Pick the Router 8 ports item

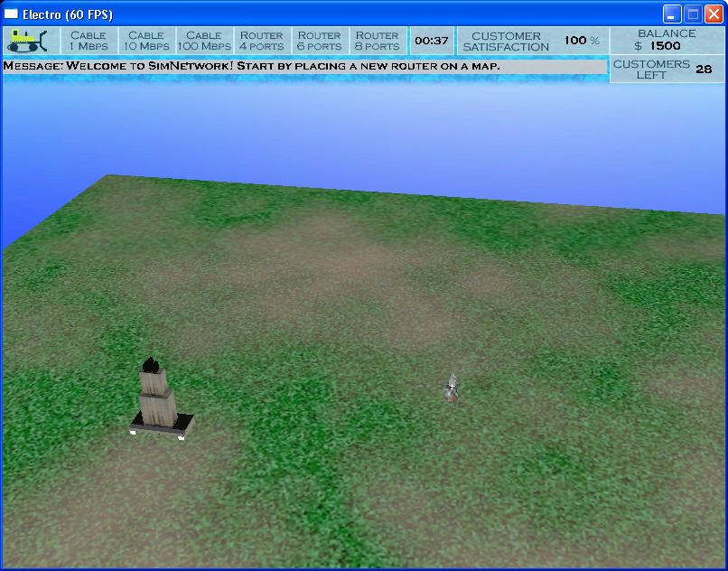click(x=378, y=41)
